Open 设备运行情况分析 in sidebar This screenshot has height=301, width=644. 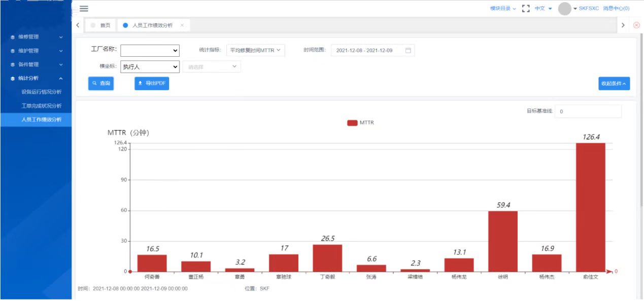point(42,92)
